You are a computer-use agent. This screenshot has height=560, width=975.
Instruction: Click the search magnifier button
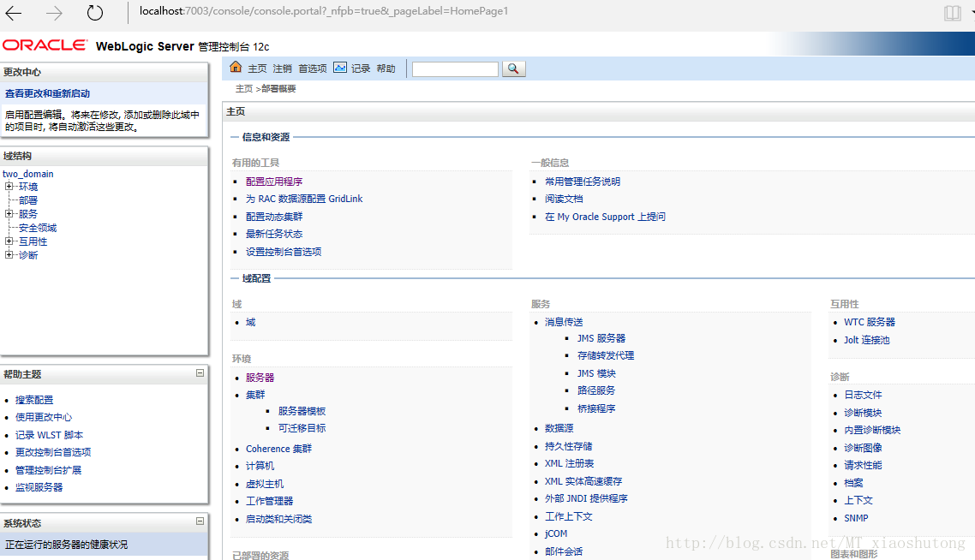513,69
